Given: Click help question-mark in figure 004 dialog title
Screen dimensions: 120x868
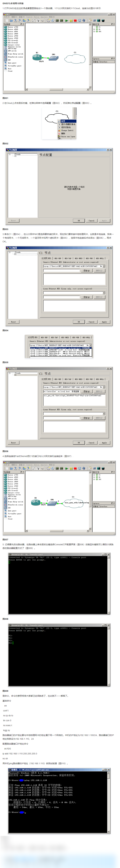Looking at the screenshot, I should (108, 248).
